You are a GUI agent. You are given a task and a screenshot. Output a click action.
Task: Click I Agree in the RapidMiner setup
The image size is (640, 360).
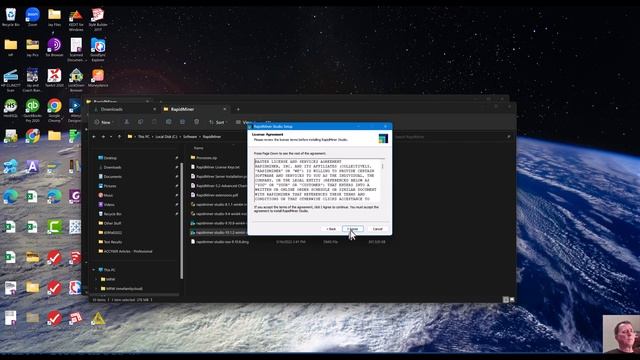tap(353, 229)
